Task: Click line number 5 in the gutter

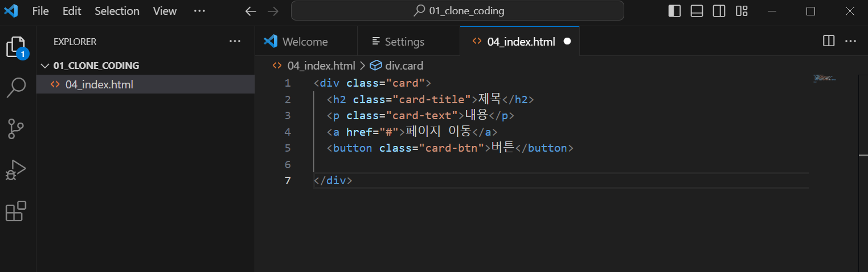Action: 288,148
